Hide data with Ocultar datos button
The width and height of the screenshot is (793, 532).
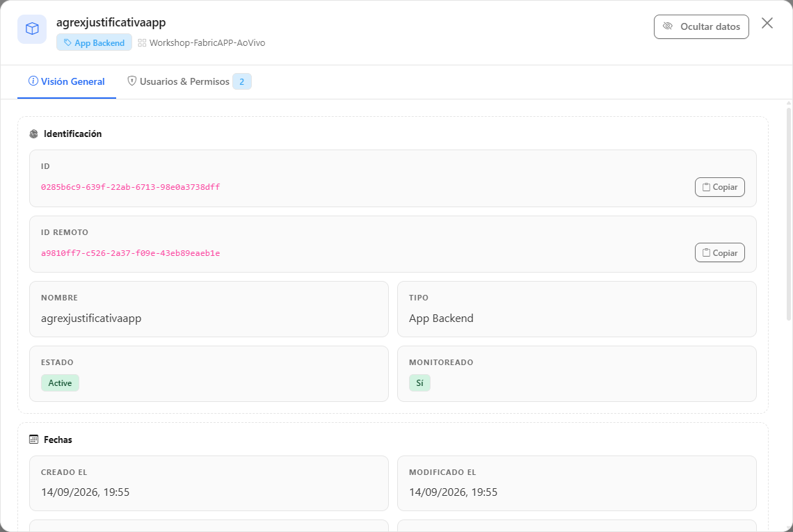(x=701, y=27)
